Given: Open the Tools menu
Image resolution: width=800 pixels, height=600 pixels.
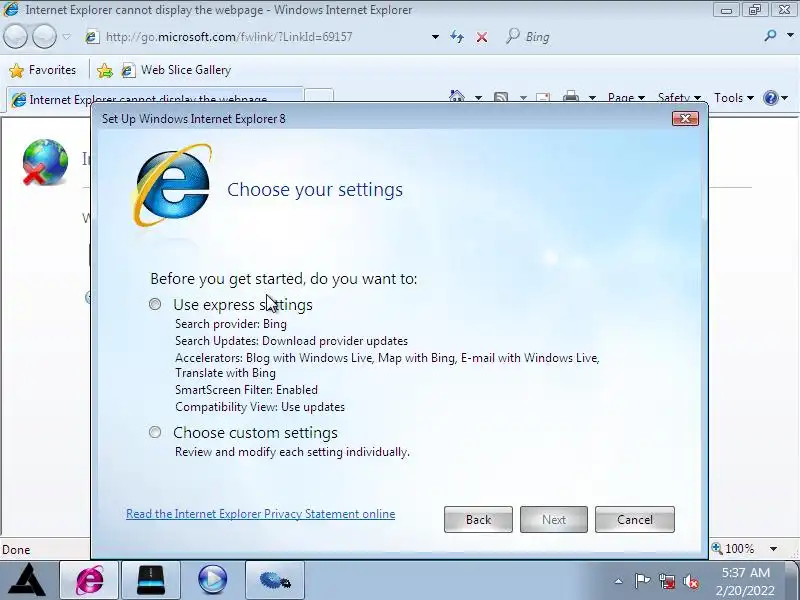Looking at the screenshot, I should click(x=734, y=97).
